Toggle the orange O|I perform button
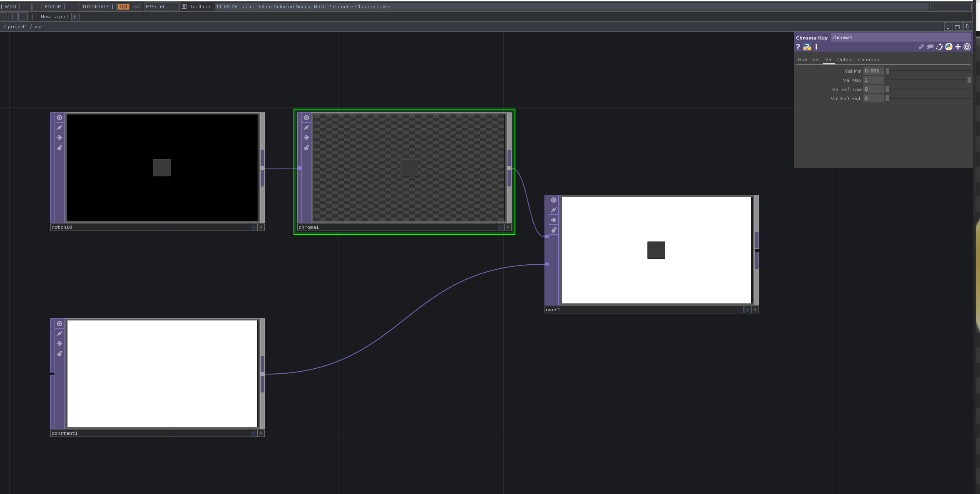Screen dimensions: 980x494 pos(124,7)
